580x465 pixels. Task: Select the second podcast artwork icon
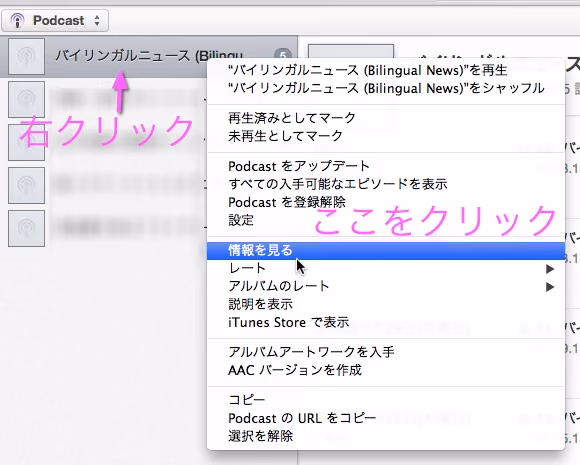[x=27, y=100]
